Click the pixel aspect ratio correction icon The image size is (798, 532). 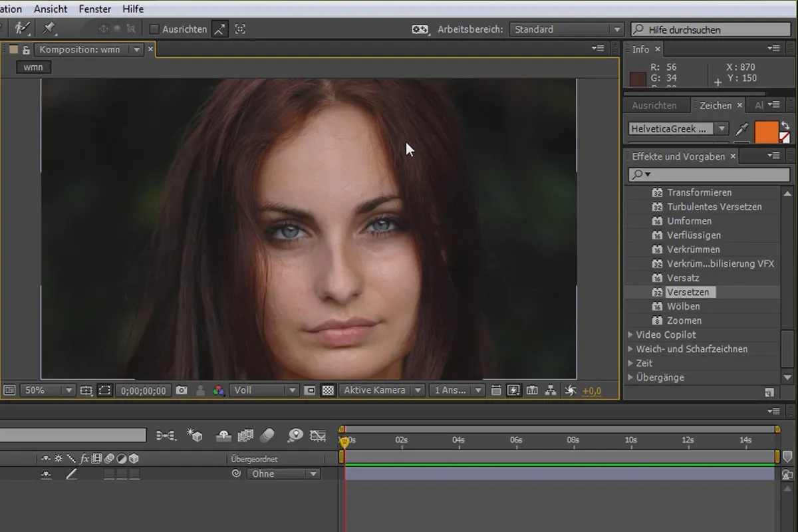(496, 390)
